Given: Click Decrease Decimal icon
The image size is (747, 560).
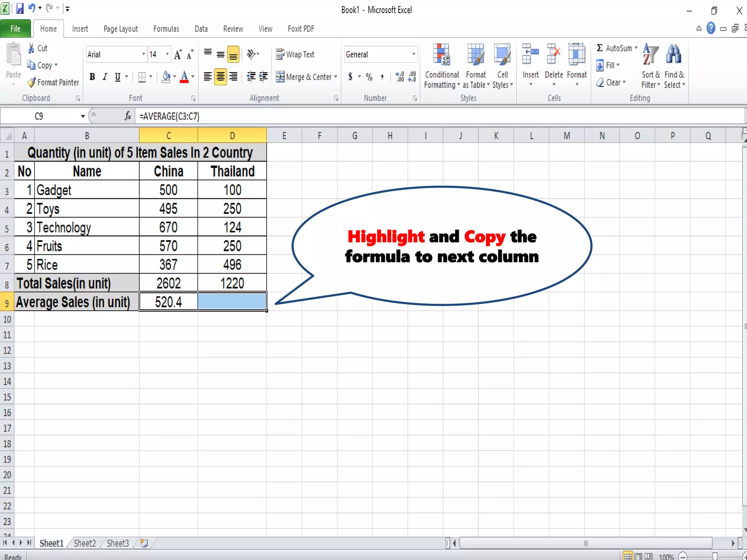Looking at the screenshot, I should (412, 77).
